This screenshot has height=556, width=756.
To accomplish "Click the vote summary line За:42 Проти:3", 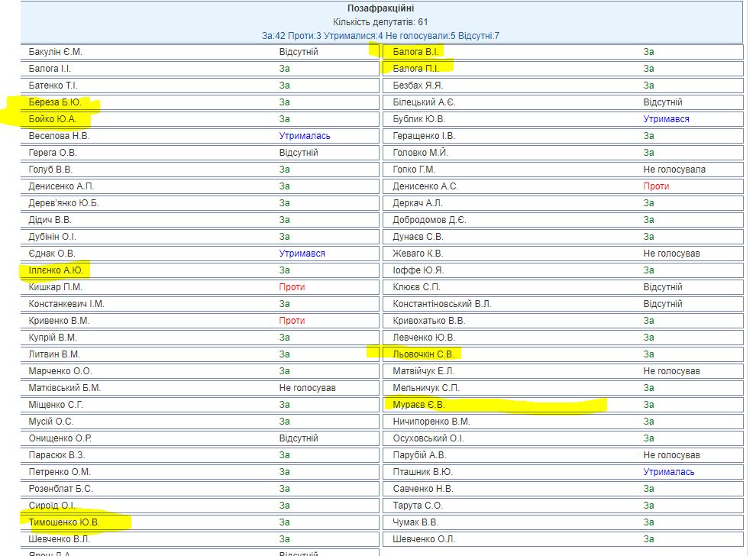I will (380, 35).
